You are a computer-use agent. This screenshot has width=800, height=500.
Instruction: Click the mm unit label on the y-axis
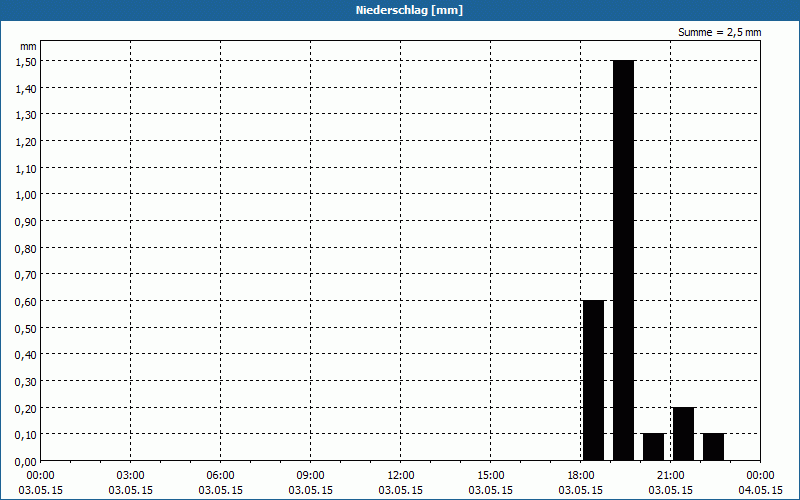coord(29,46)
